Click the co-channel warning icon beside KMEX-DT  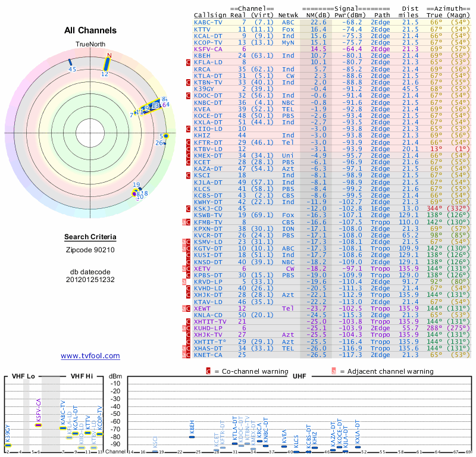(x=188, y=156)
